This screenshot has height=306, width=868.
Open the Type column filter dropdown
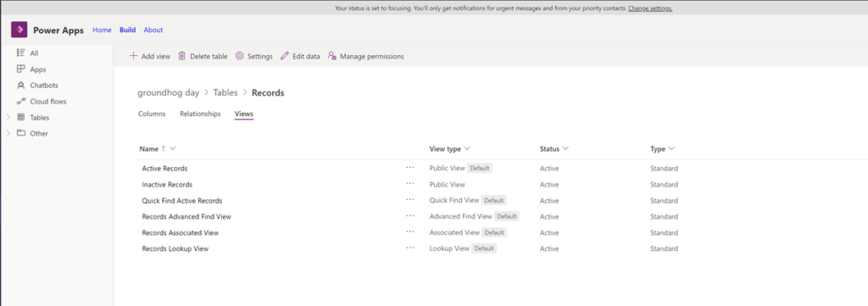(671, 149)
